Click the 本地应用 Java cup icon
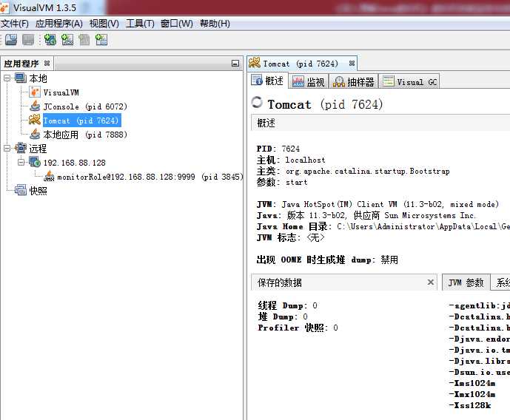This screenshot has height=420, width=510. click(x=35, y=134)
